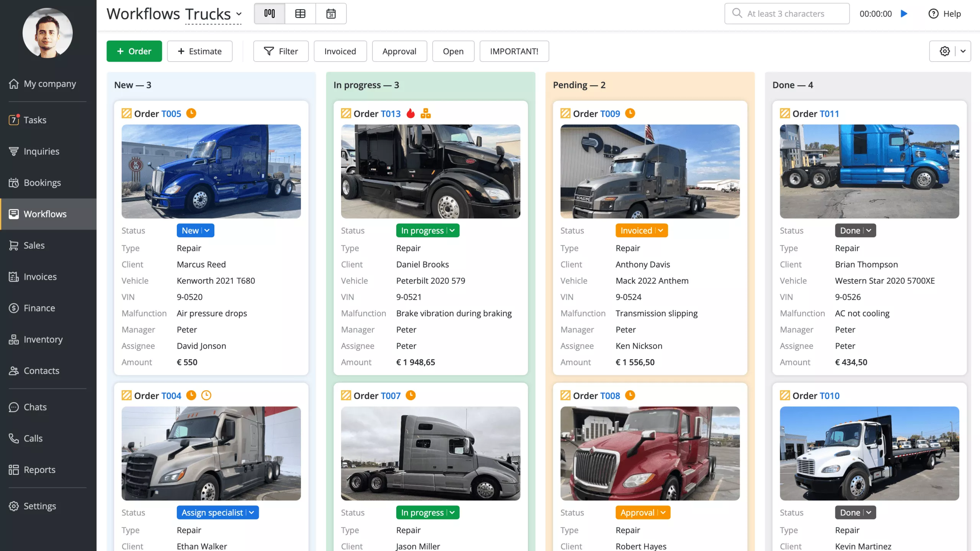The image size is (980, 551).
Task: Change T009 Invoiced status dropdown
Action: click(x=642, y=230)
